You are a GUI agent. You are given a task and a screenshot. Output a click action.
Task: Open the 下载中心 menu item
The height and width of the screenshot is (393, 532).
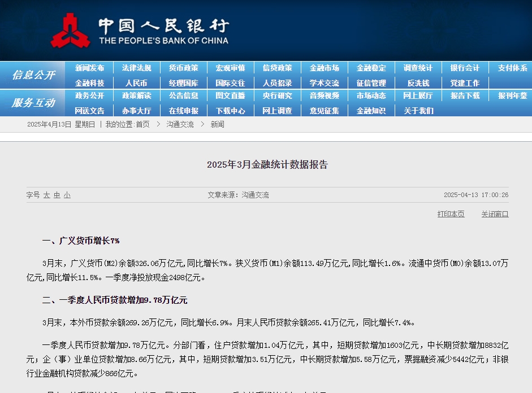tap(230, 111)
